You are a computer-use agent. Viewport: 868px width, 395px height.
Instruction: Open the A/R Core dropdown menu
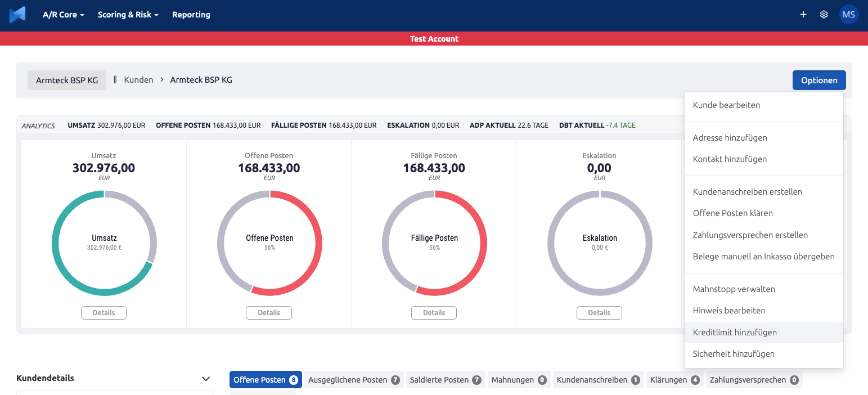tap(64, 15)
